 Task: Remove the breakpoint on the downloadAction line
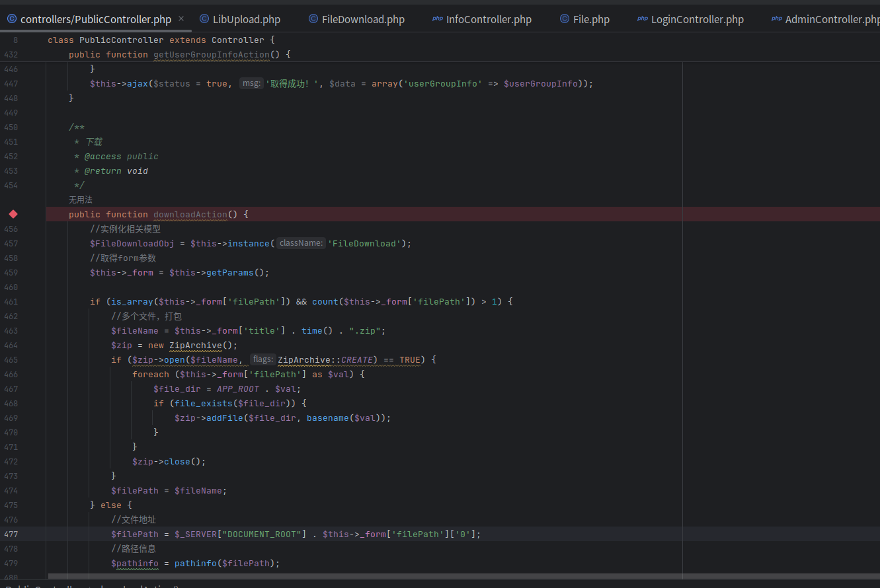[13, 214]
